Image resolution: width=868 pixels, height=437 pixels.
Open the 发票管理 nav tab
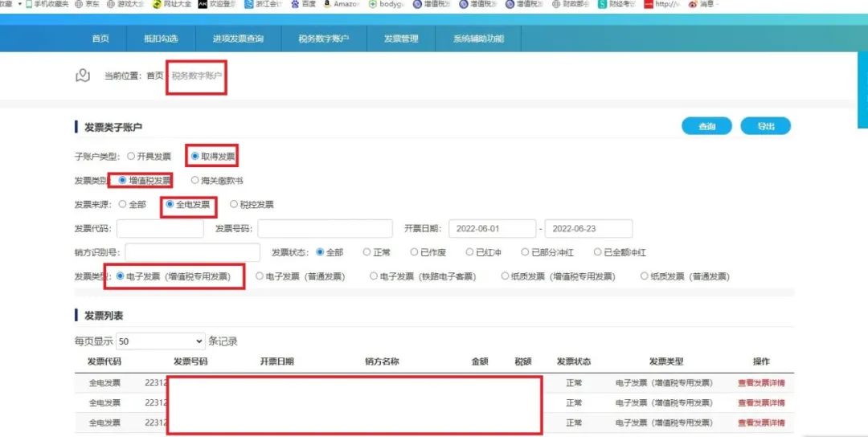(x=401, y=39)
